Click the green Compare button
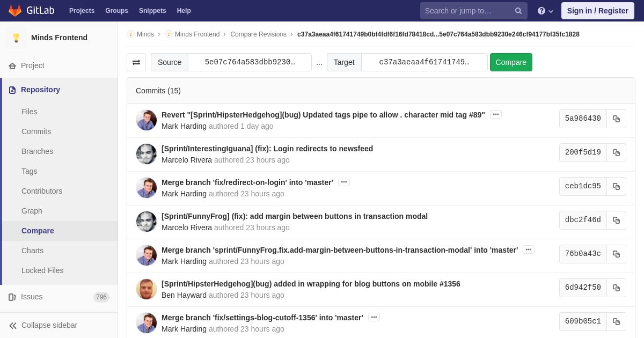 click(511, 62)
